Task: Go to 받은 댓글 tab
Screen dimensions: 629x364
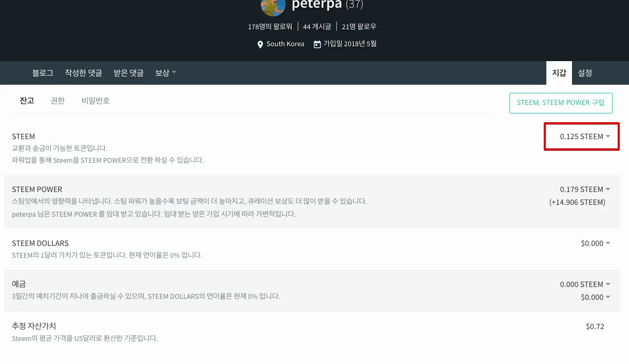Action: 128,73
